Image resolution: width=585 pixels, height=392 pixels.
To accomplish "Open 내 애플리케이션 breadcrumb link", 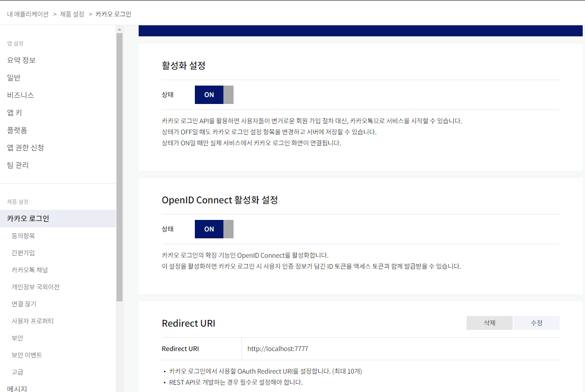I will click(28, 14).
